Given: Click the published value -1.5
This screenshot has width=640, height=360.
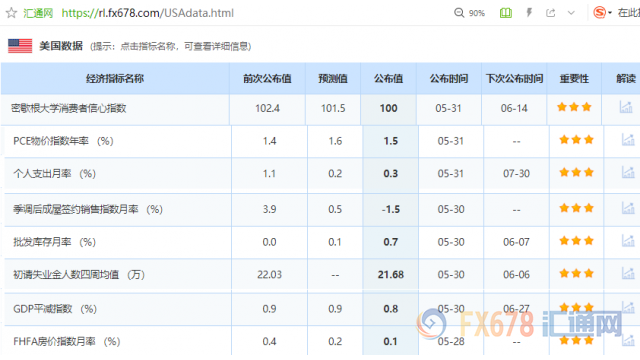Looking at the screenshot, I should click(391, 209).
